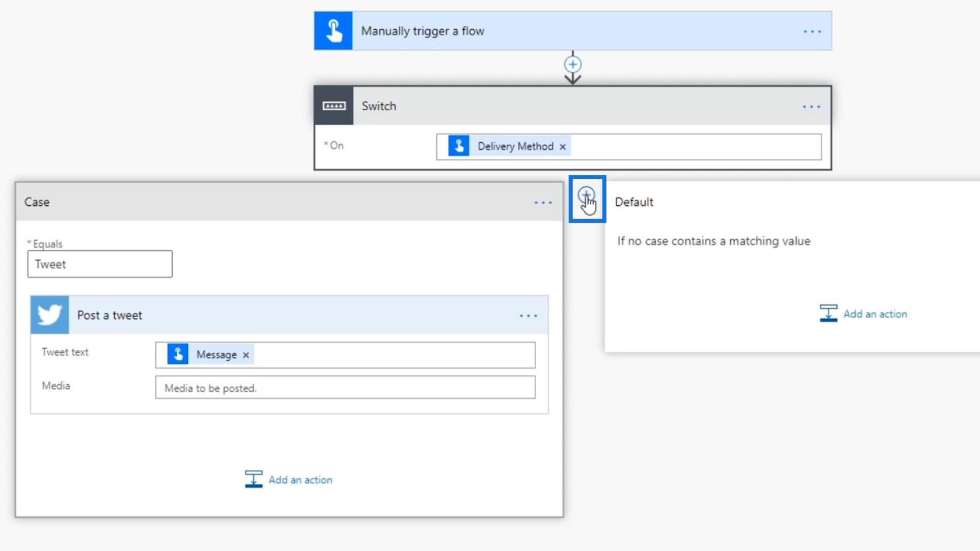This screenshot has height=551, width=980.
Task: Insert step with plus below trigger
Action: pyautogui.click(x=573, y=64)
